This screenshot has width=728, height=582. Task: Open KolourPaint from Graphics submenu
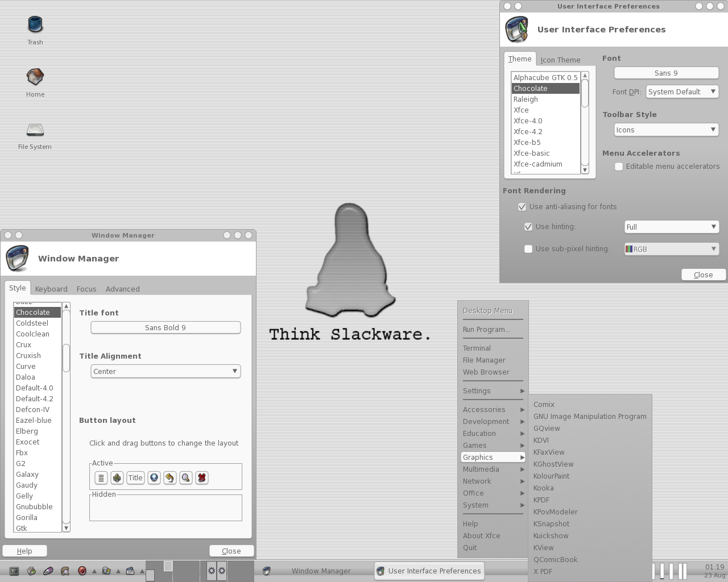(x=590, y=476)
